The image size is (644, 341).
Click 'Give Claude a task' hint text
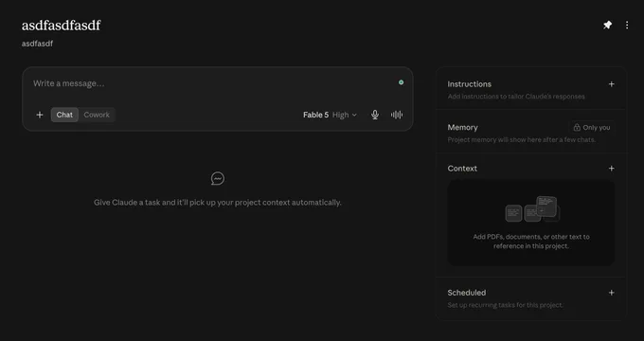coord(217,202)
